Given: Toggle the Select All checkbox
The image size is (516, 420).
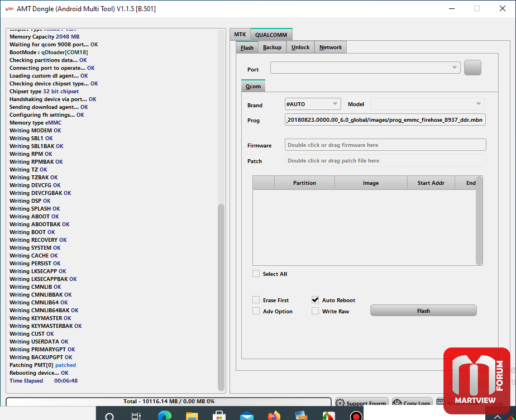Looking at the screenshot, I should pyautogui.click(x=256, y=274).
